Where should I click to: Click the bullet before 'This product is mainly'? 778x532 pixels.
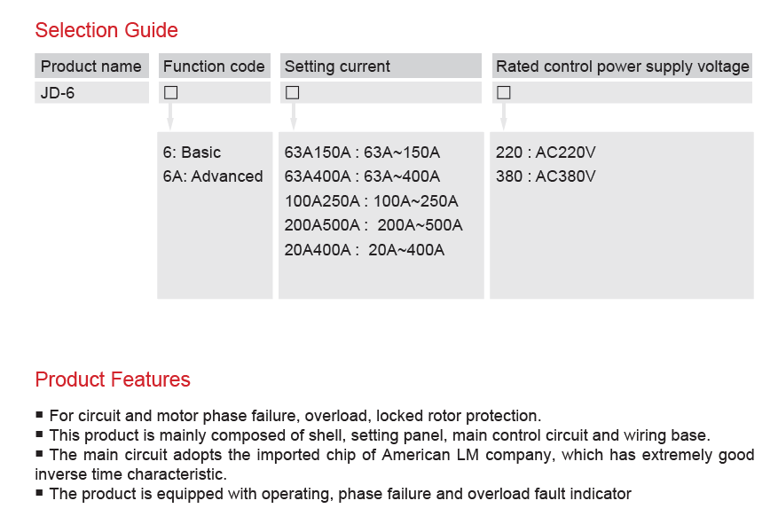(x=40, y=434)
